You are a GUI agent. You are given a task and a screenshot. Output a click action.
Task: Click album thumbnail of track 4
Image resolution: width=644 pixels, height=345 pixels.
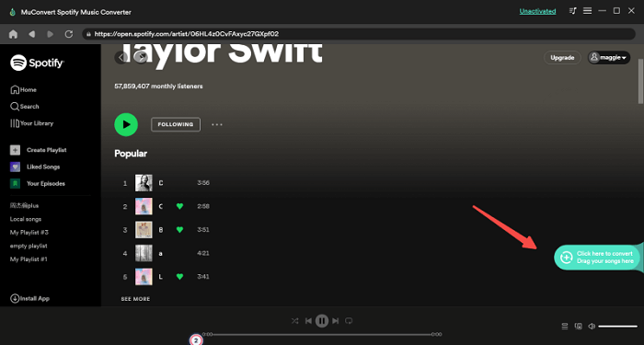pyautogui.click(x=144, y=253)
